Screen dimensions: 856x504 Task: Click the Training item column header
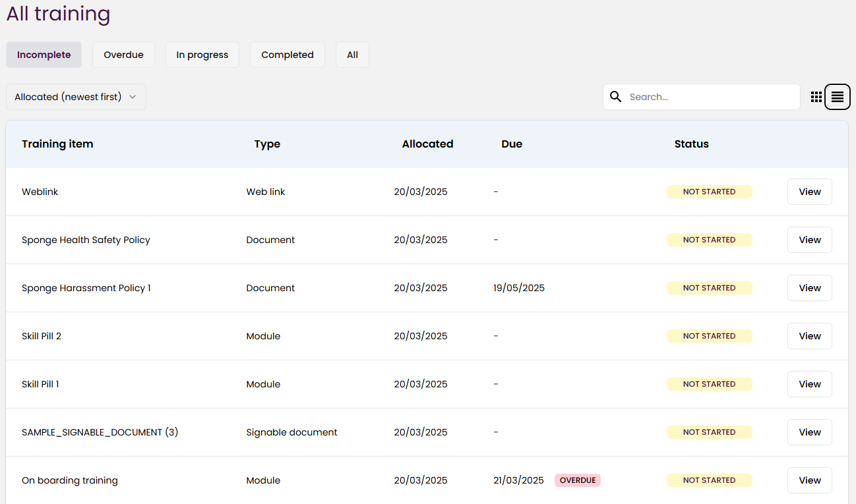(57, 144)
